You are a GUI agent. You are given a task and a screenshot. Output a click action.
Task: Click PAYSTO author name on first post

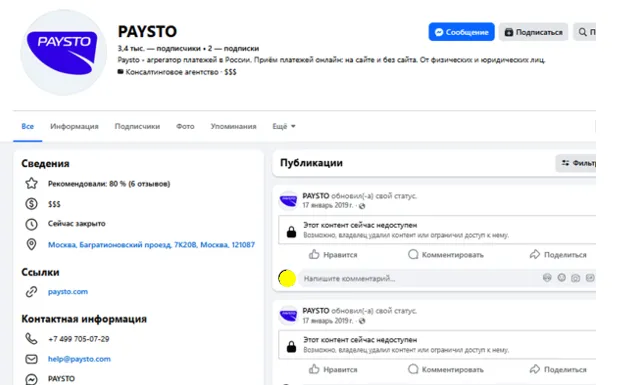tap(316, 196)
